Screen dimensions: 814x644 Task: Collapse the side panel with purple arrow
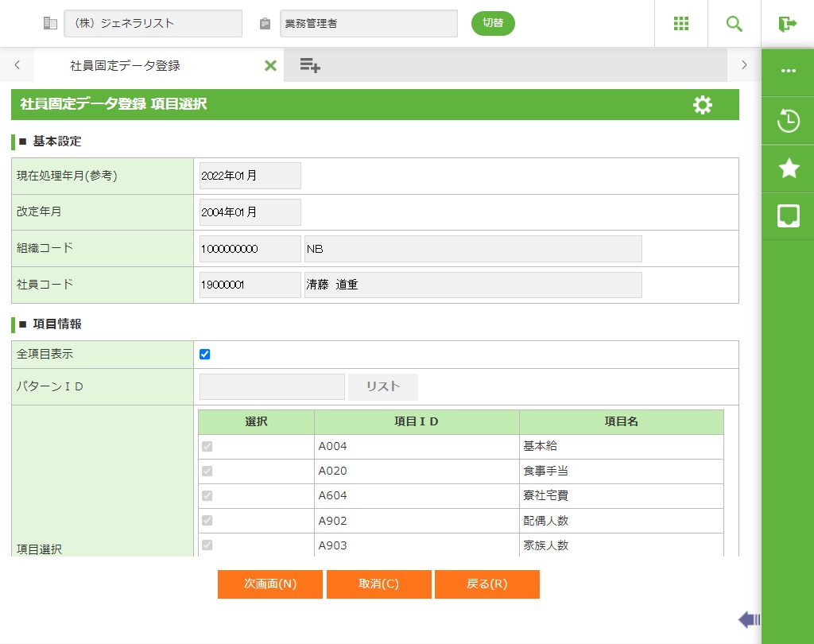point(749,619)
